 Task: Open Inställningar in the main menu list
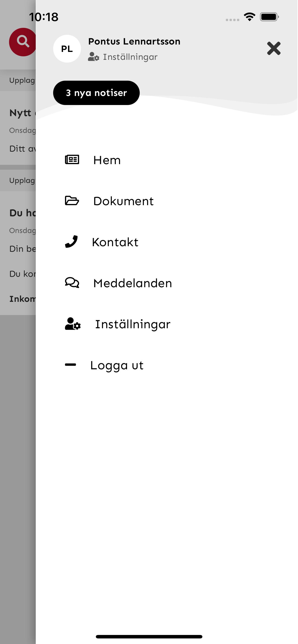[x=133, y=324]
